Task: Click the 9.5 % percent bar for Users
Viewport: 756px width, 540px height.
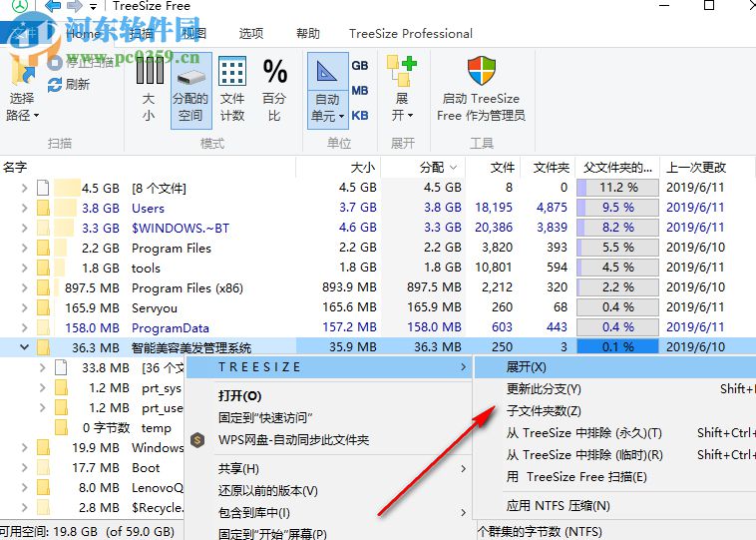Action: tap(617, 208)
